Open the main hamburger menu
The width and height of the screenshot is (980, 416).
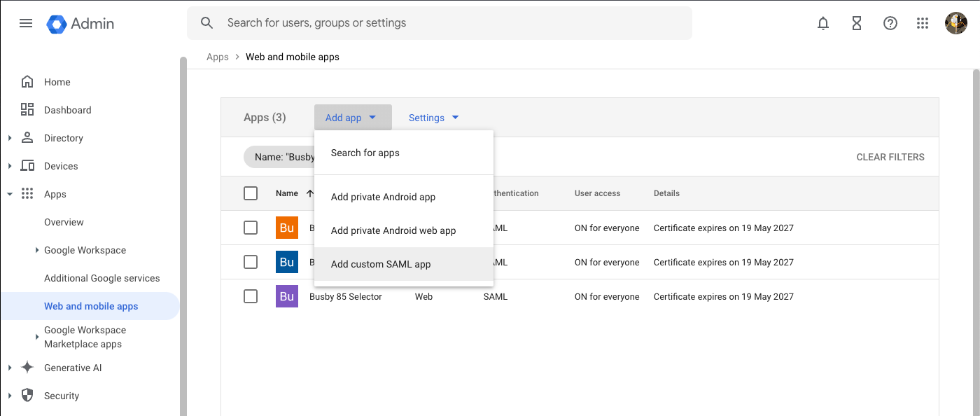click(26, 23)
